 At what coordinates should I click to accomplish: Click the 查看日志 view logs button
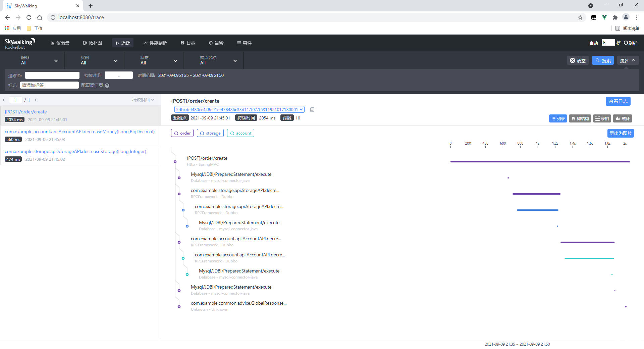coord(618,101)
